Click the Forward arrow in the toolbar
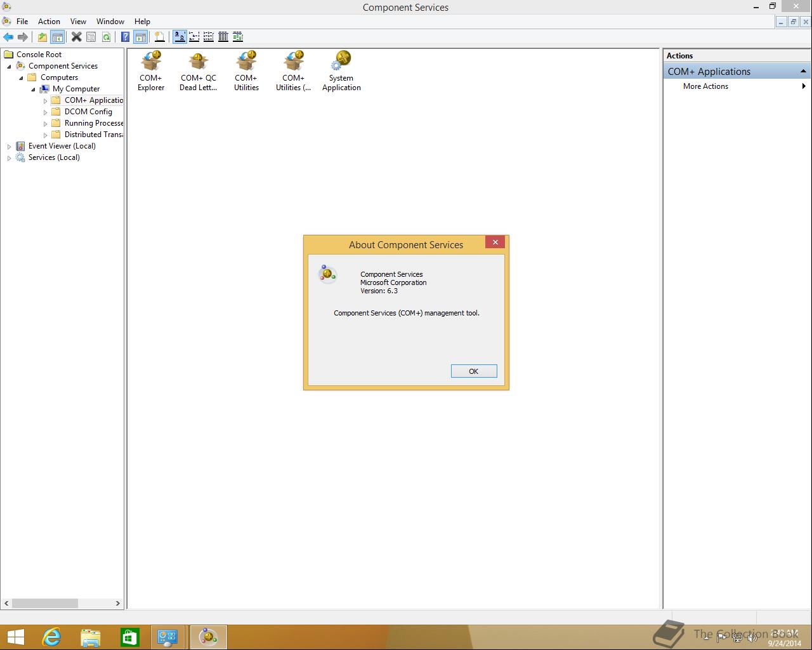This screenshot has width=812, height=650. pyautogui.click(x=23, y=37)
